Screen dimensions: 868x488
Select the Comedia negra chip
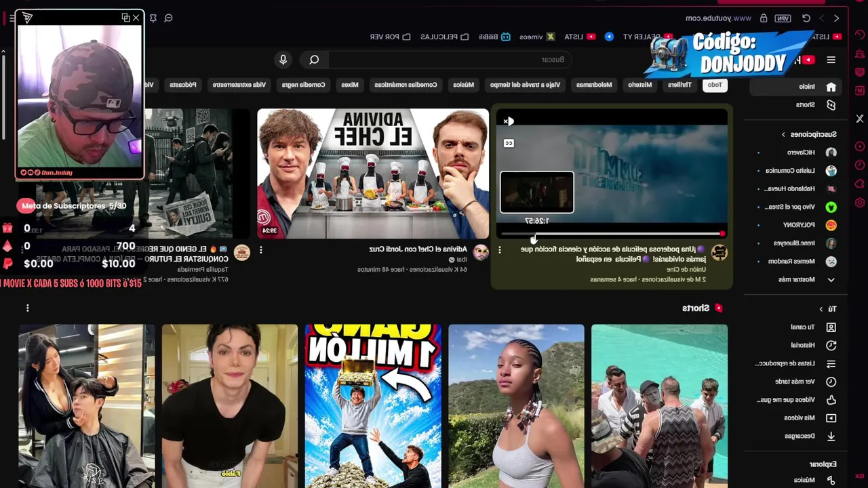[x=303, y=85]
